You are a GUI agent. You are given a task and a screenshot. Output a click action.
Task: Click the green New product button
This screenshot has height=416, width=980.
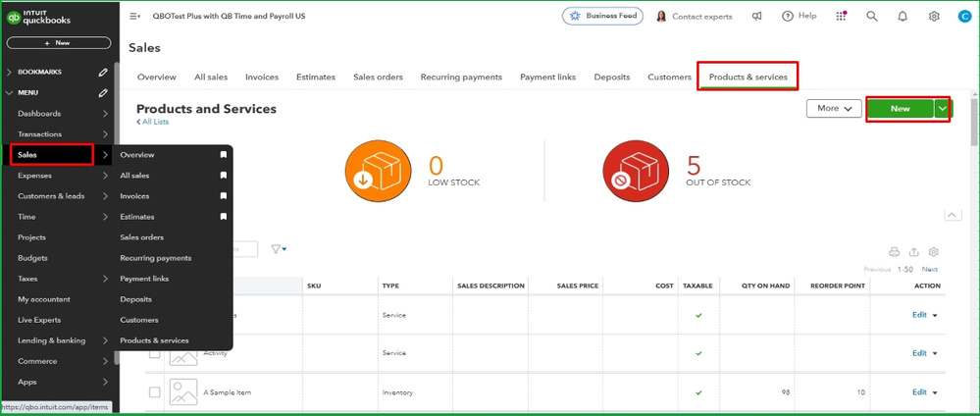click(900, 108)
